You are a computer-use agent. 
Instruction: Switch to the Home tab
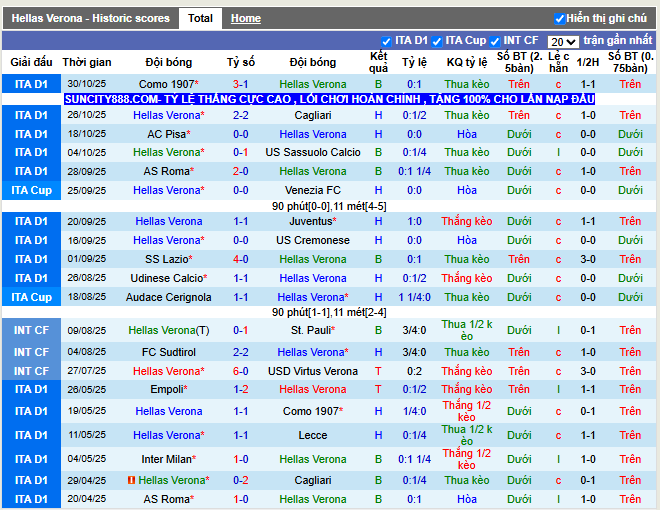[245, 18]
